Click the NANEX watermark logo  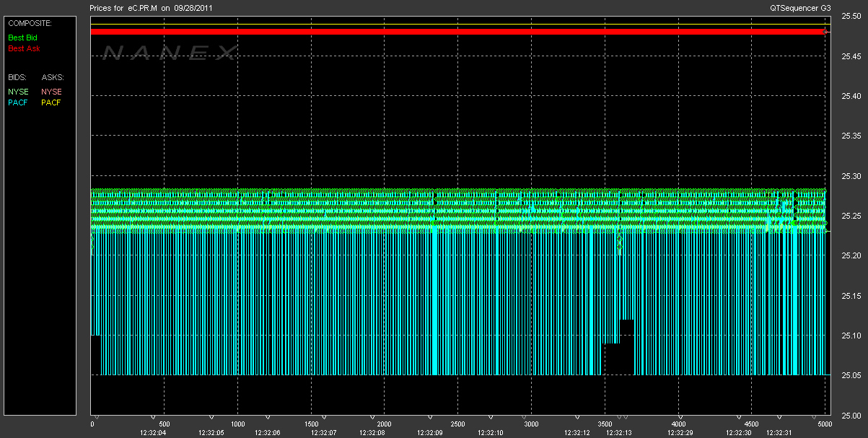[x=170, y=53]
